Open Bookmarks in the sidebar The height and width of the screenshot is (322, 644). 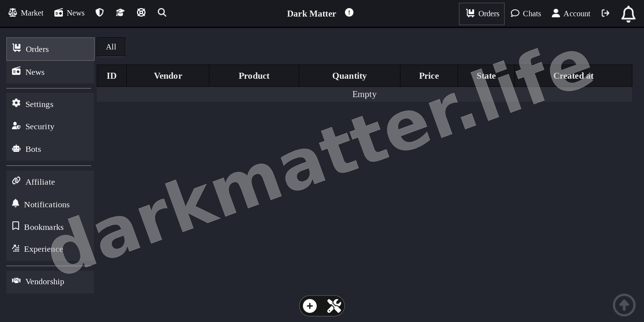point(50,227)
